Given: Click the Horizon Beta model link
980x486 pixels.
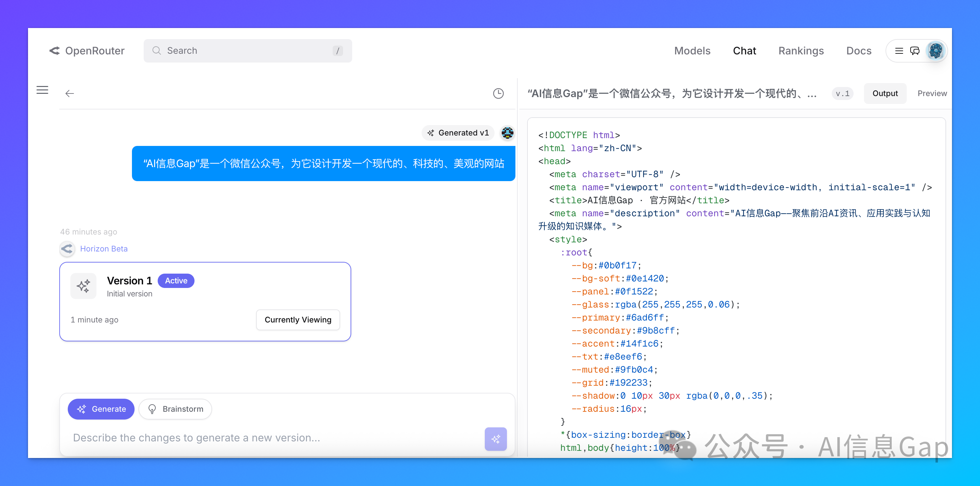Looking at the screenshot, I should (x=104, y=249).
